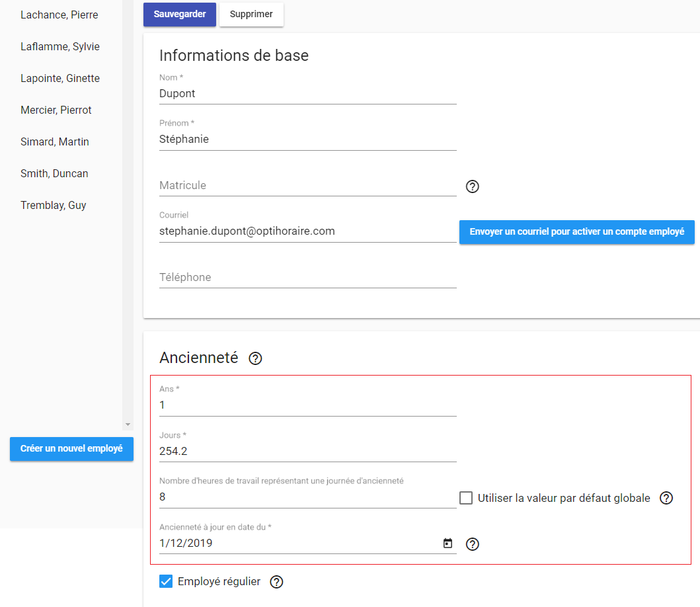The width and height of the screenshot is (700, 607).
Task: Click scroll down arrow of employee list
Action: click(128, 425)
